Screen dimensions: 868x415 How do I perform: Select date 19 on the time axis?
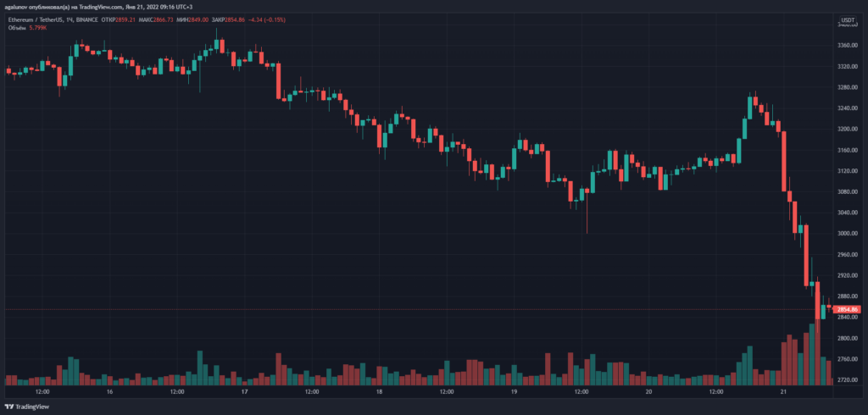(515, 393)
